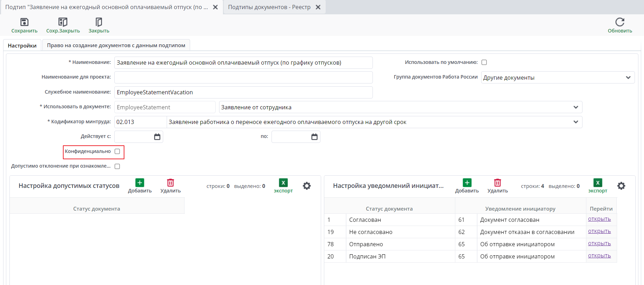This screenshot has height=285, width=644.
Task: Open gear settings of notifications table
Action: point(621,186)
